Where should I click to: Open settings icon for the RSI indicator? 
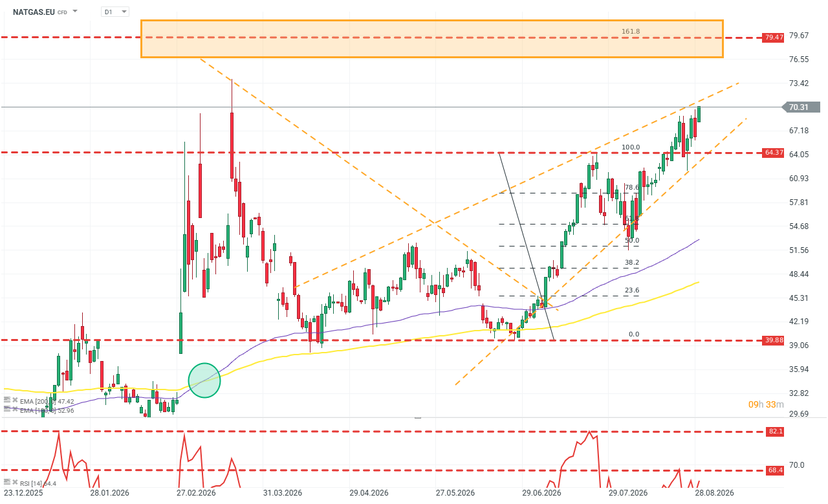6,483
